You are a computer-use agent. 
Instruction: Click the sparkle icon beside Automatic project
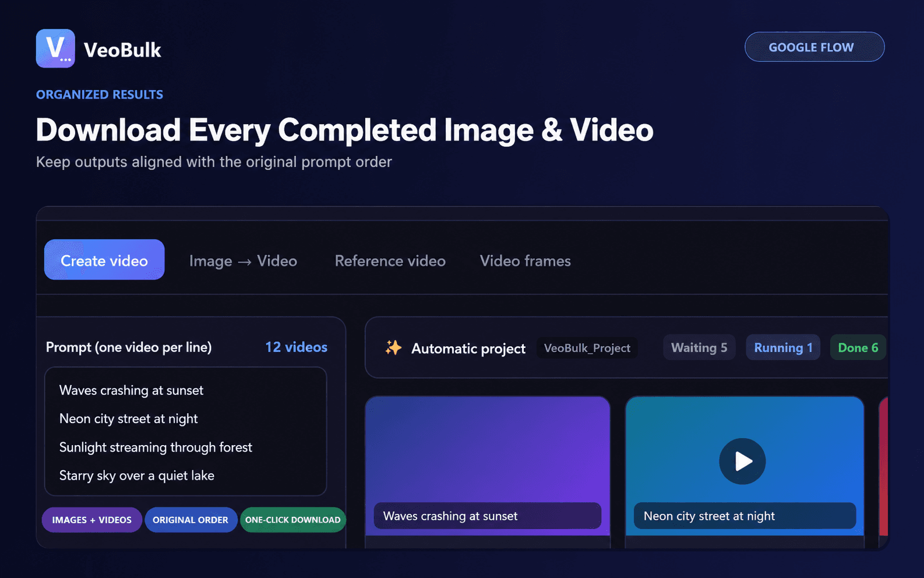coord(393,348)
